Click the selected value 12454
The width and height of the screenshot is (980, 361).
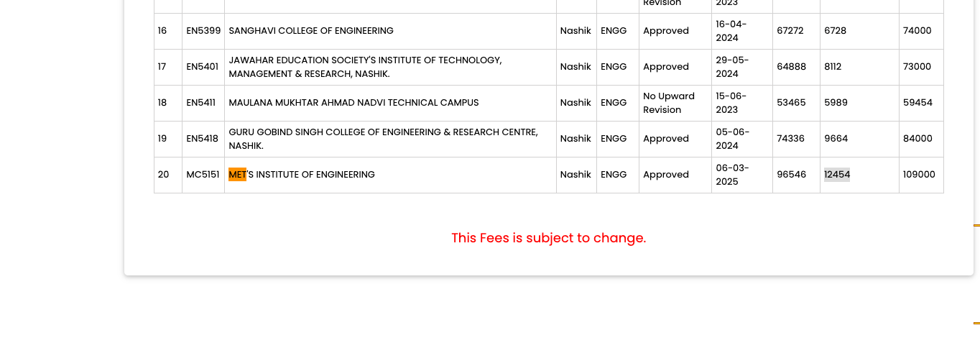coord(837,175)
